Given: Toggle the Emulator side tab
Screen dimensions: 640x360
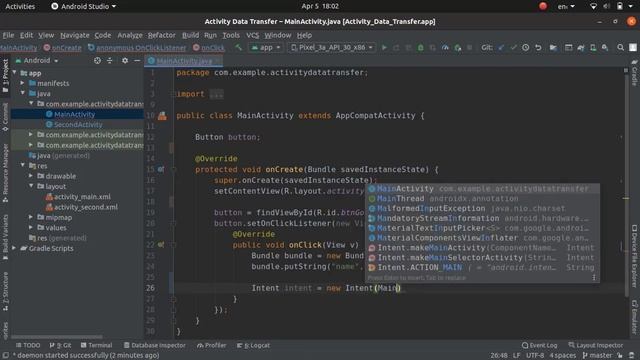Looking at the screenshot, I should coord(634,317).
